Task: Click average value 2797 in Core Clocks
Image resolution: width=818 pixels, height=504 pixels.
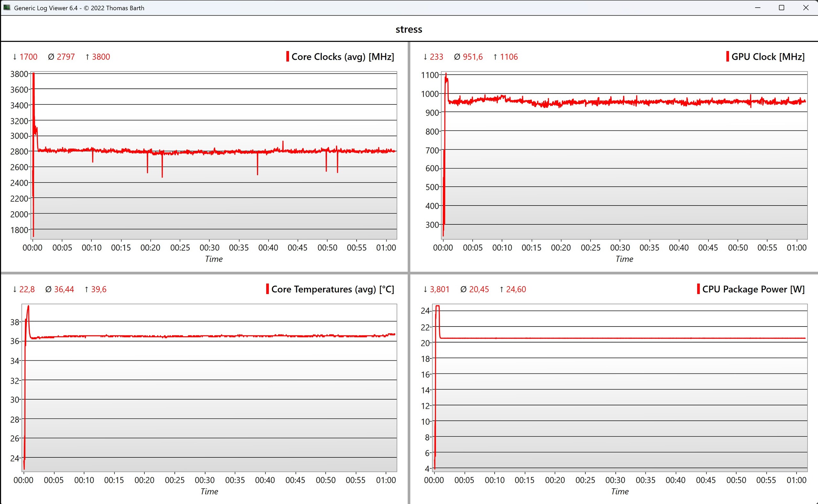Action: (x=66, y=57)
